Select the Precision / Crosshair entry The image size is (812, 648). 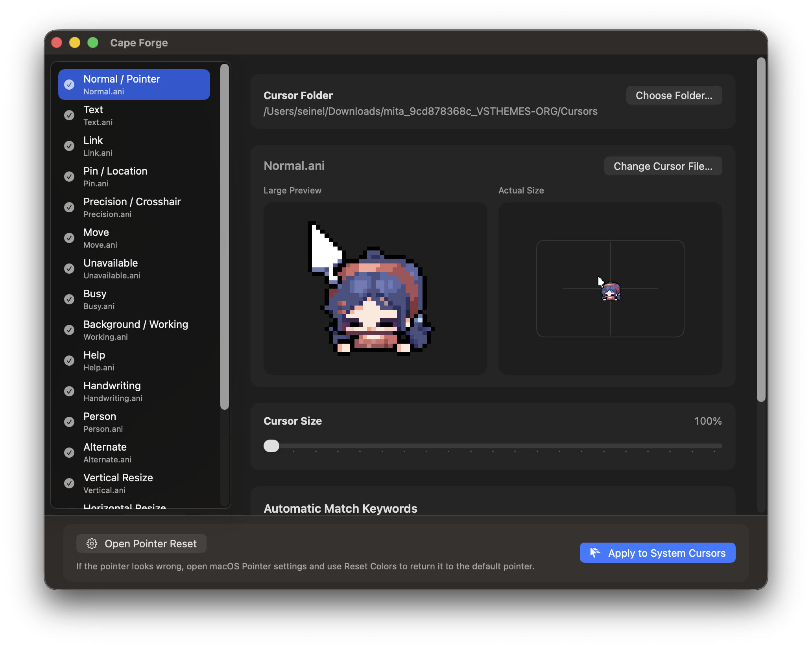[x=134, y=207]
